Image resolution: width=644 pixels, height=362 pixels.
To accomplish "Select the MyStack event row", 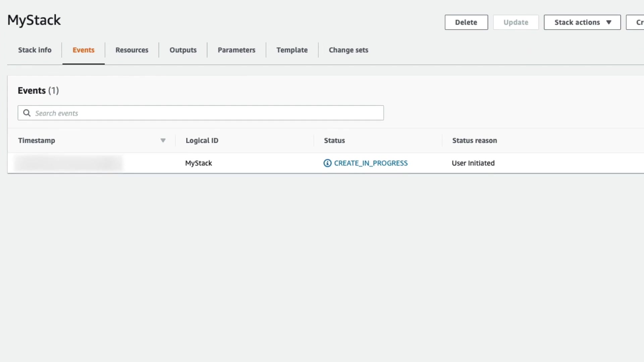I will click(x=199, y=163).
